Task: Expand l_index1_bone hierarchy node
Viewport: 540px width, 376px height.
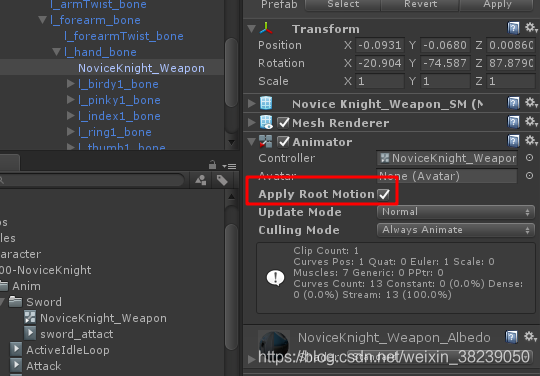Action: click(71, 116)
